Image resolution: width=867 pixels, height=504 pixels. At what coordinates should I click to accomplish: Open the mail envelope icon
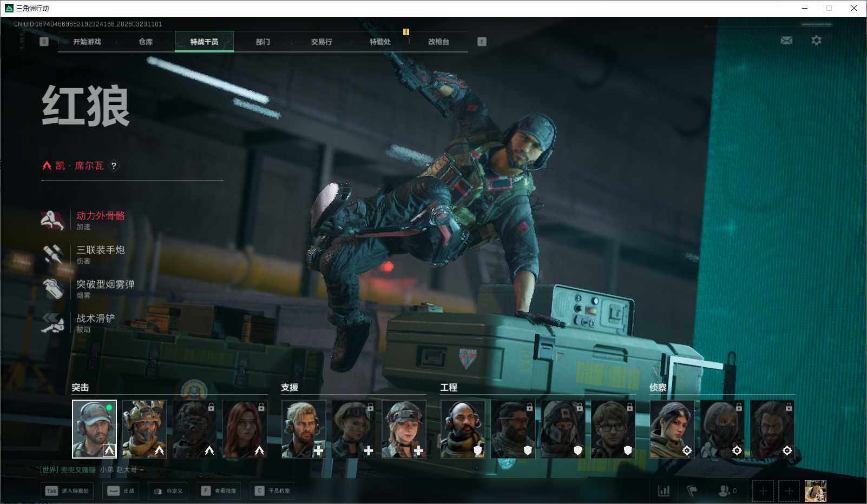(x=786, y=41)
